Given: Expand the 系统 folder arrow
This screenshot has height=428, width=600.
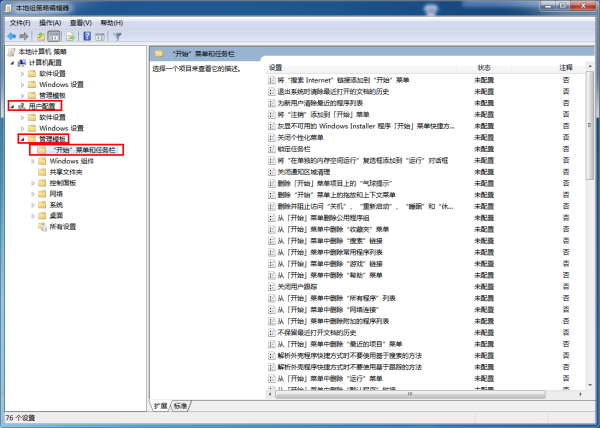Looking at the screenshot, I should 33,205.
